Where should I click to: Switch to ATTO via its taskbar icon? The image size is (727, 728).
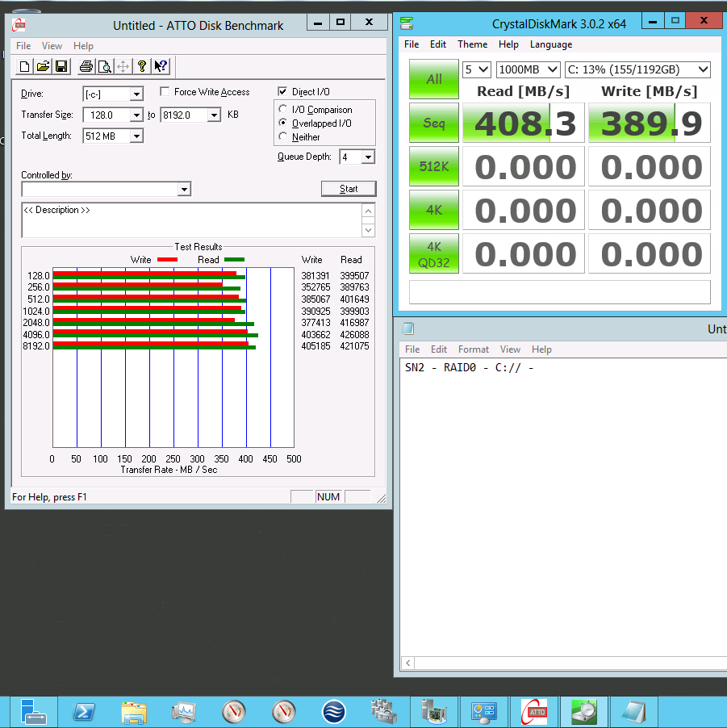(x=534, y=711)
